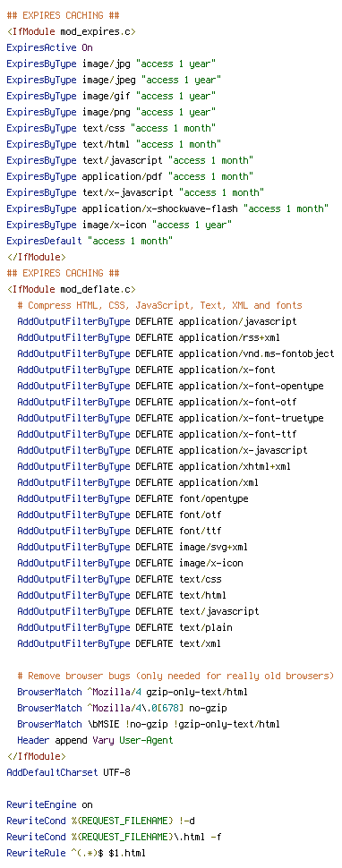The width and height of the screenshot is (342, 868).
Task: Click the AddDefaultCharset UTF-8 line
Action: coord(69,772)
